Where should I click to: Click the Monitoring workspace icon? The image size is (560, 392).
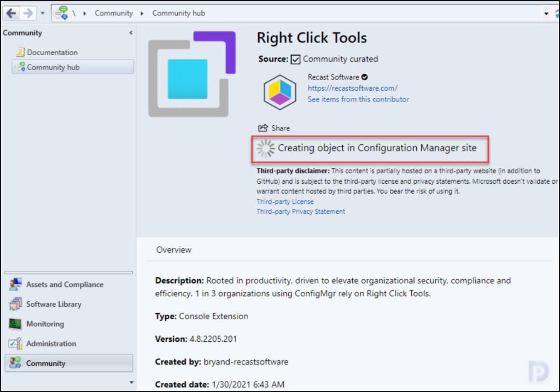coord(15,324)
